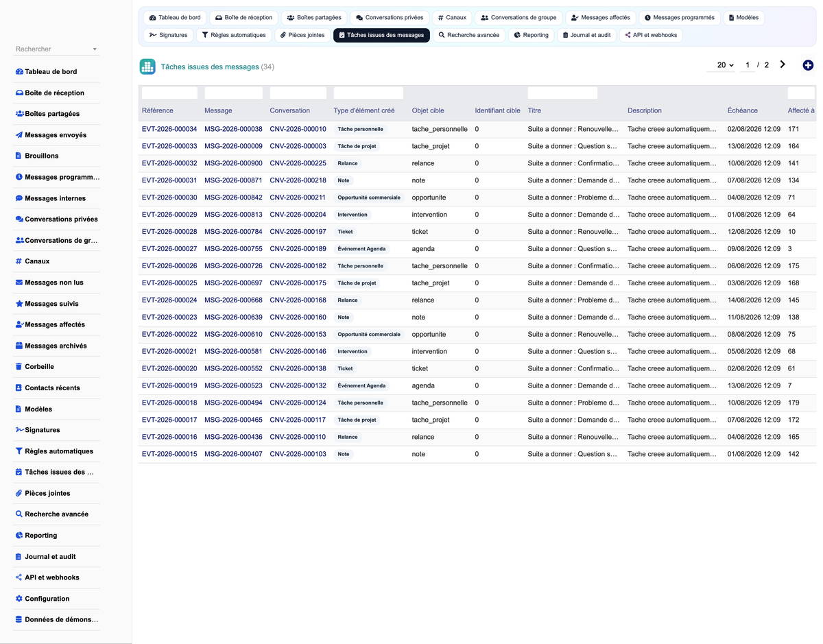Viewport: 823px width, 644px height.
Task: Open the Conversations privées top tab
Action: 390,18
